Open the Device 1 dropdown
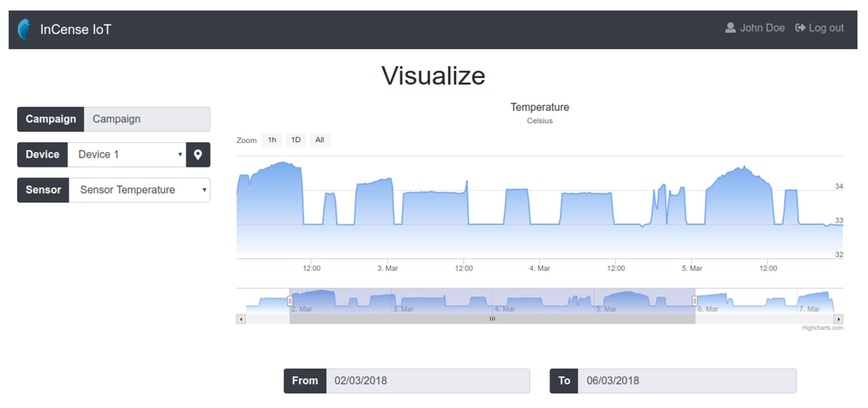This screenshot has width=868, height=408. pos(127,155)
